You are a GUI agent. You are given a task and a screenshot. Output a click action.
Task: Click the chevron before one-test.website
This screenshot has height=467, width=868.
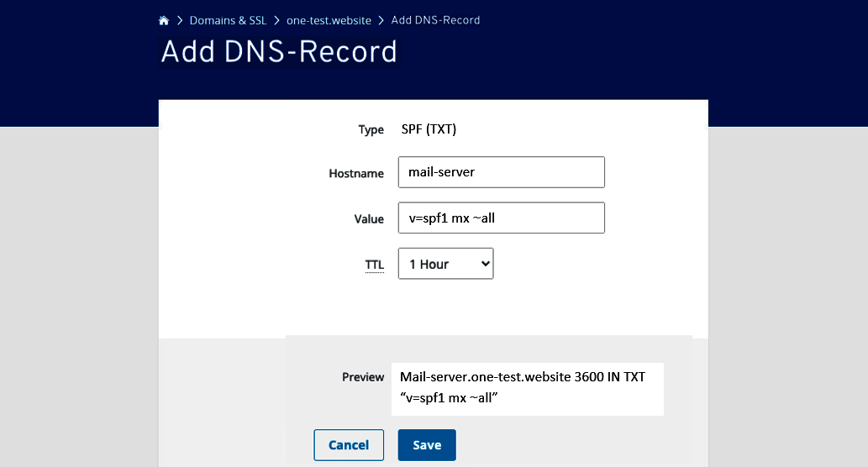click(x=276, y=20)
